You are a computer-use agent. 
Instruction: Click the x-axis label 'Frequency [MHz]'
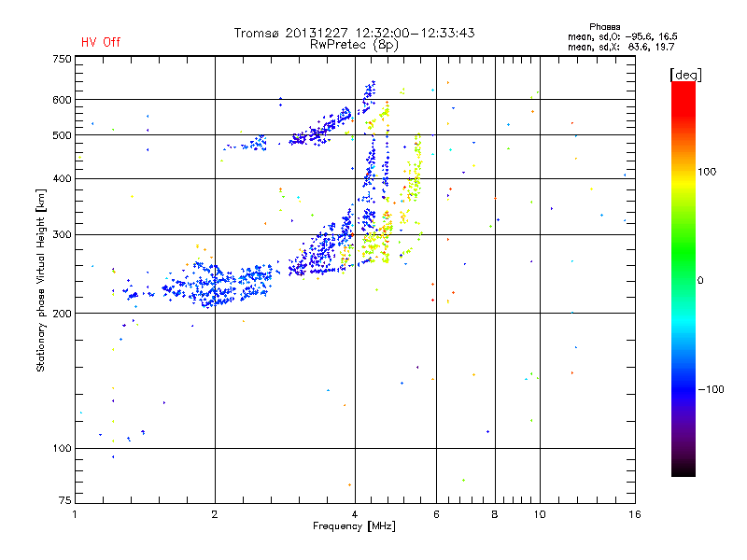pyautogui.click(x=354, y=526)
